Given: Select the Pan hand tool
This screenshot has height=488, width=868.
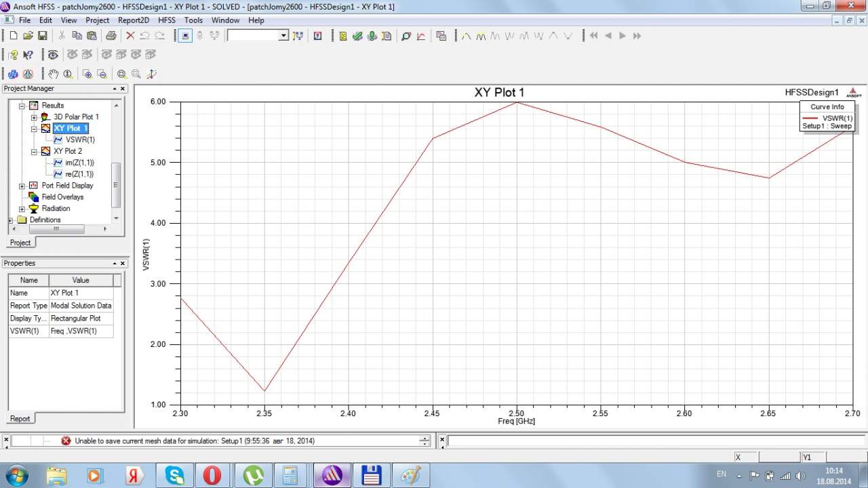Looking at the screenshot, I should click(53, 74).
